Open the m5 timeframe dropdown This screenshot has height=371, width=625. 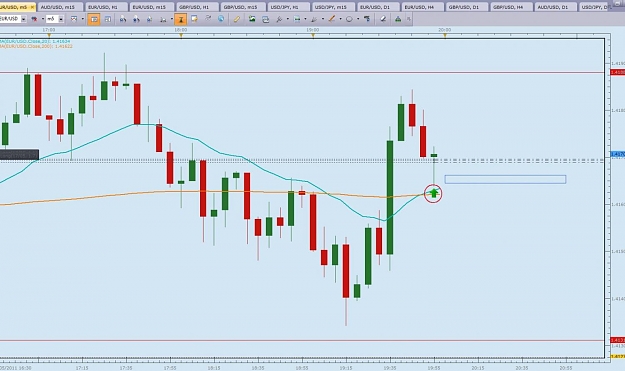[x=61, y=19]
